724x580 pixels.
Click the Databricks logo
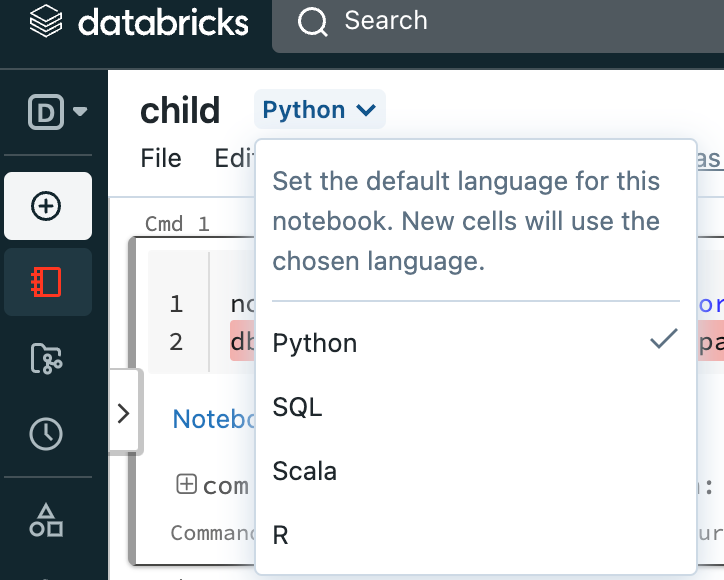pos(138,24)
